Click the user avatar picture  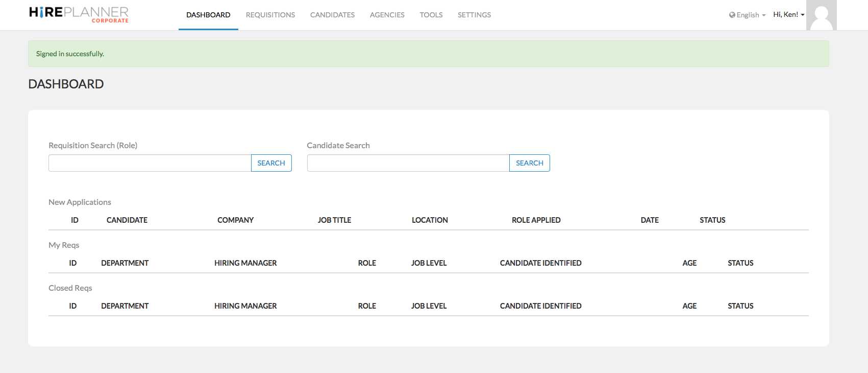821,15
